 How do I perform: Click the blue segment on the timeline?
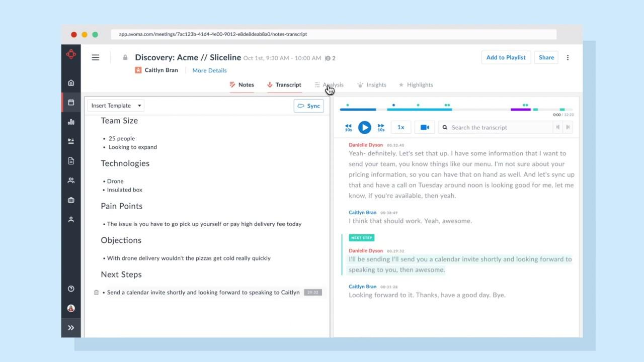[358, 110]
